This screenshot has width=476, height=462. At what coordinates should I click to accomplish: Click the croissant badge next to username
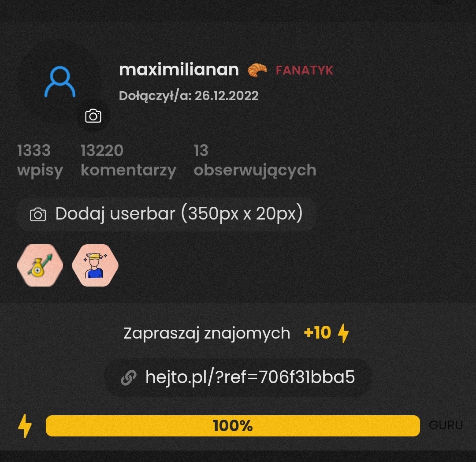tap(257, 70)
